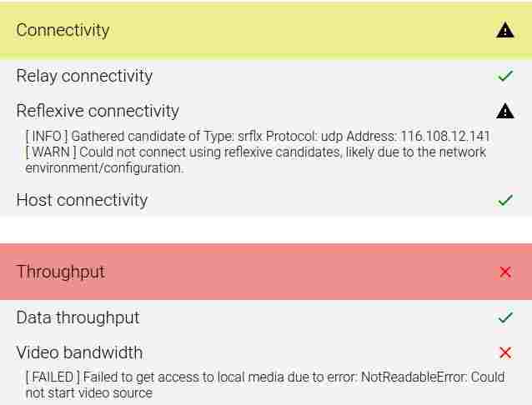Click the Throughput section title text
The image size is (532, 405).
coord(61,272)
